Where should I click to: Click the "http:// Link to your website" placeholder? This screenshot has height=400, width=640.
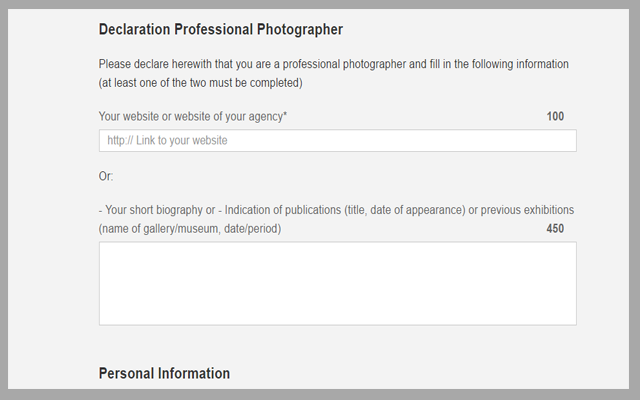point(167,141)
